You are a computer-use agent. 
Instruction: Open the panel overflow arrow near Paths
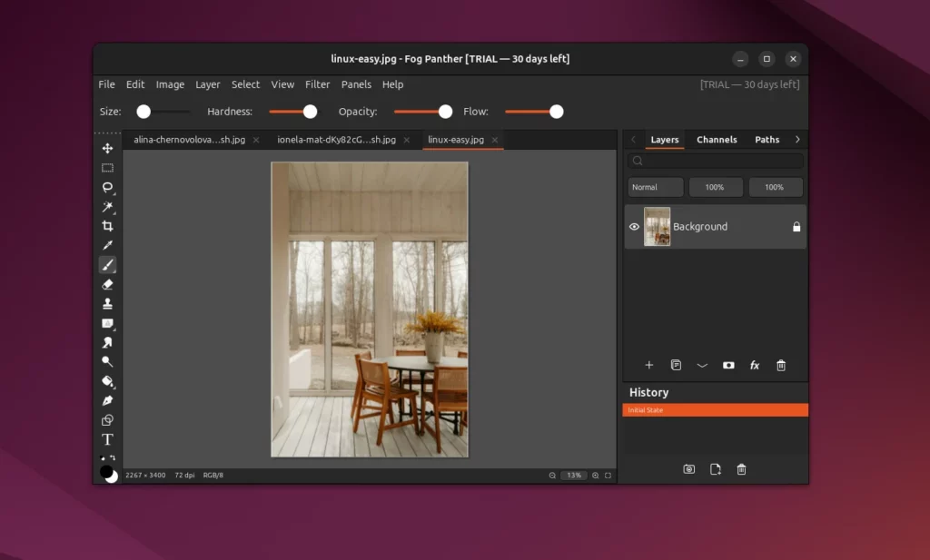[797, 139]
